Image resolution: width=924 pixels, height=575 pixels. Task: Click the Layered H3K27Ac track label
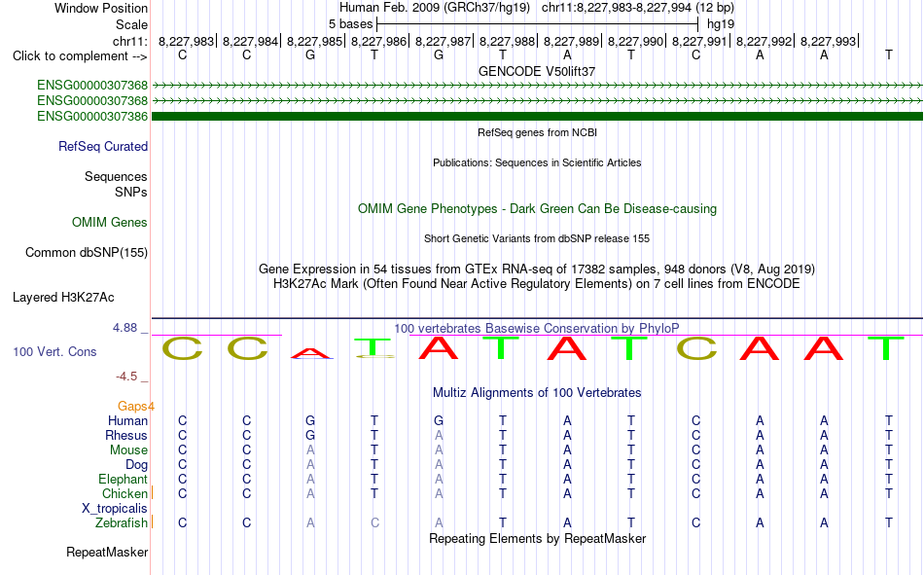tap(63, 298)
